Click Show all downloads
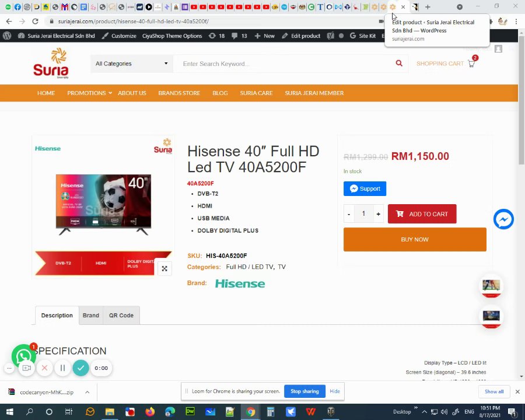Viewport: 525px width, 420px height. (x=494, y=391)
